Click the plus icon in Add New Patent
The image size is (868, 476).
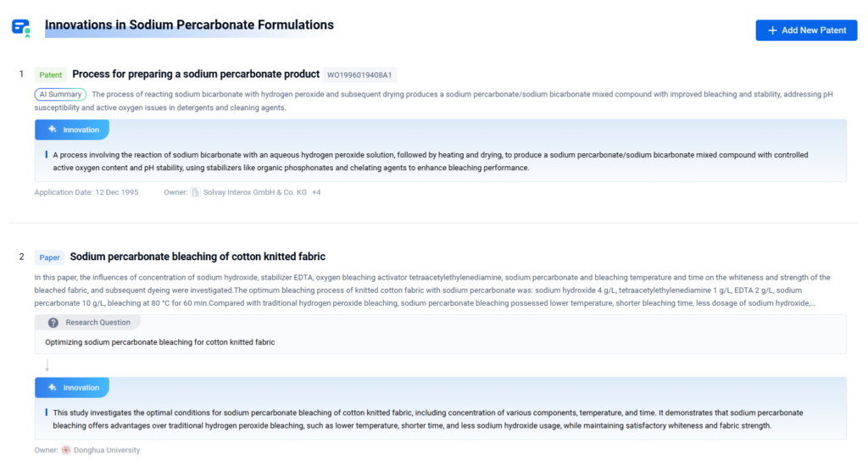point(772,30)
